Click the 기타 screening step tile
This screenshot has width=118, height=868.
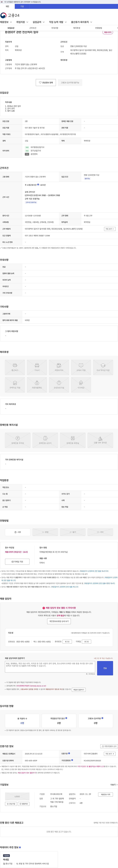pyautogui.click(x=100, y=532)
